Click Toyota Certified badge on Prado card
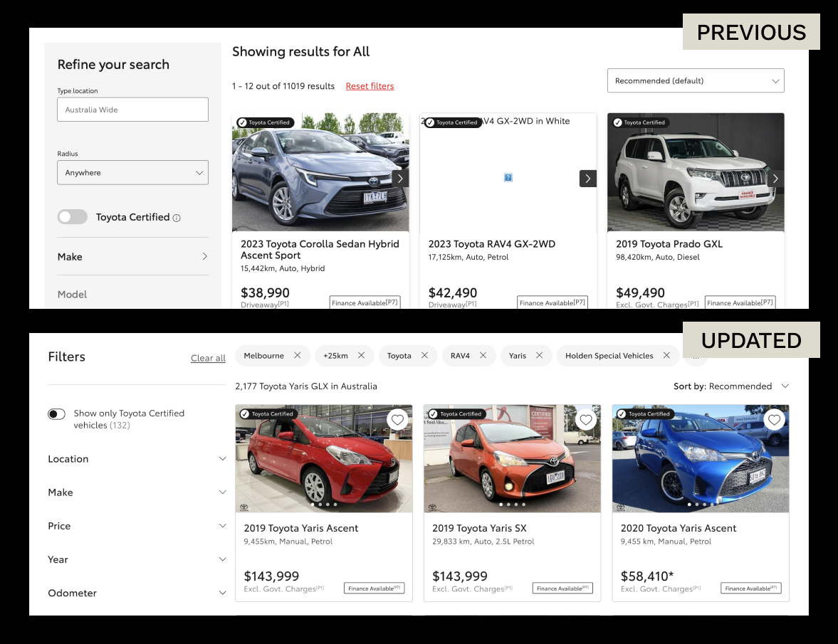 click(x=641, y=122)
